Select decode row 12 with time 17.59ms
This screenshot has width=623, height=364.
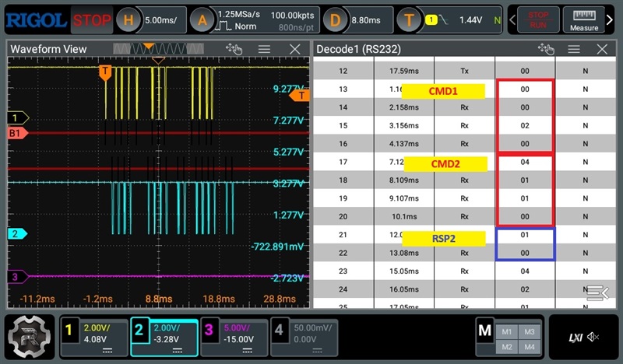pos(464,71)
